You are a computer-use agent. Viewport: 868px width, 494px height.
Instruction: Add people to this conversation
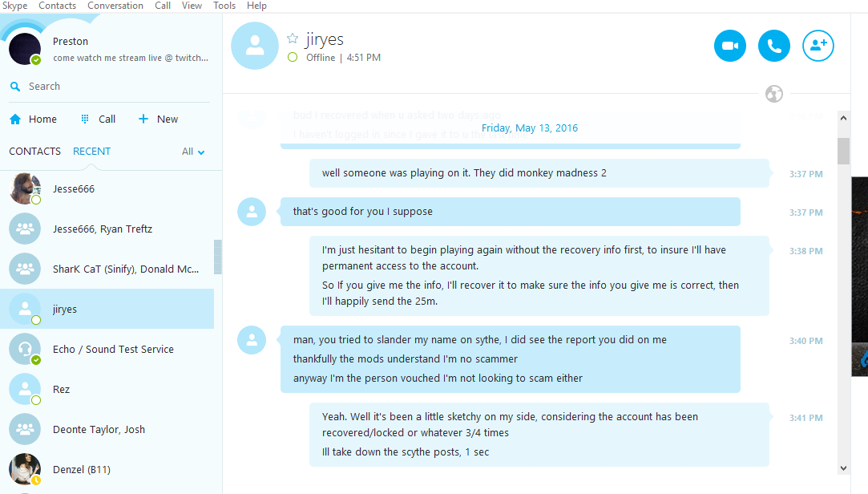[x=818, y=46]
